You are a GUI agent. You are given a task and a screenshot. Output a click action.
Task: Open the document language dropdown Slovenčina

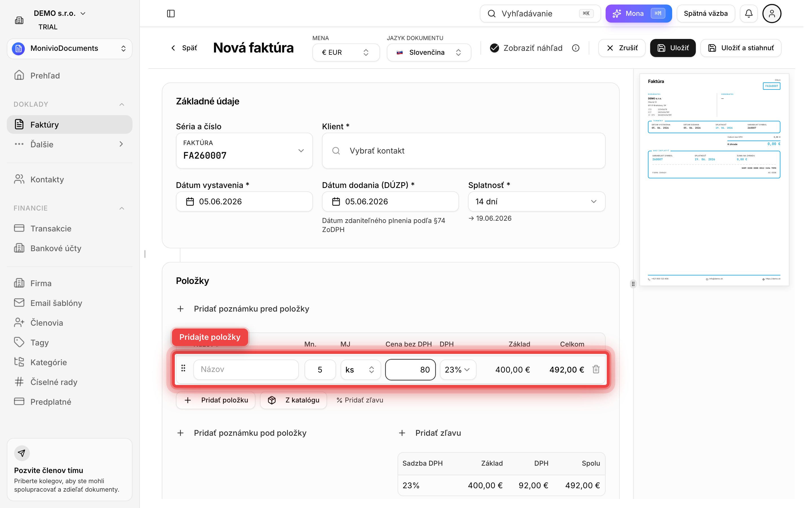tap(429, 52)
